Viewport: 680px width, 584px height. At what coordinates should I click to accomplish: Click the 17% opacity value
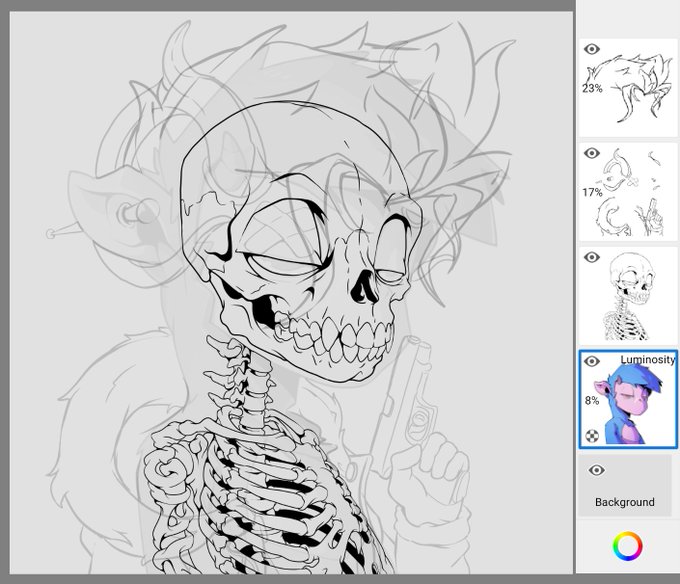[592, 192]
